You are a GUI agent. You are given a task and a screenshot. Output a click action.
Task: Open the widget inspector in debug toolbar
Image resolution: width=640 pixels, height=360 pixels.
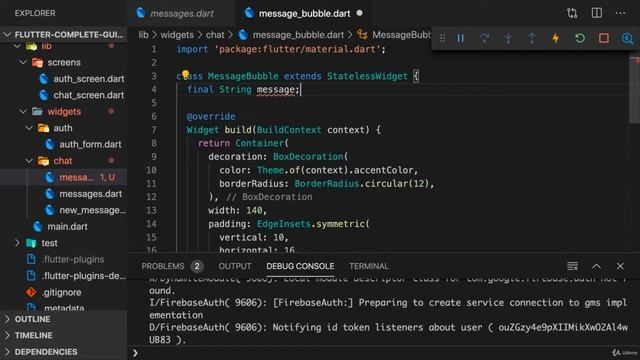pos(627,38)
